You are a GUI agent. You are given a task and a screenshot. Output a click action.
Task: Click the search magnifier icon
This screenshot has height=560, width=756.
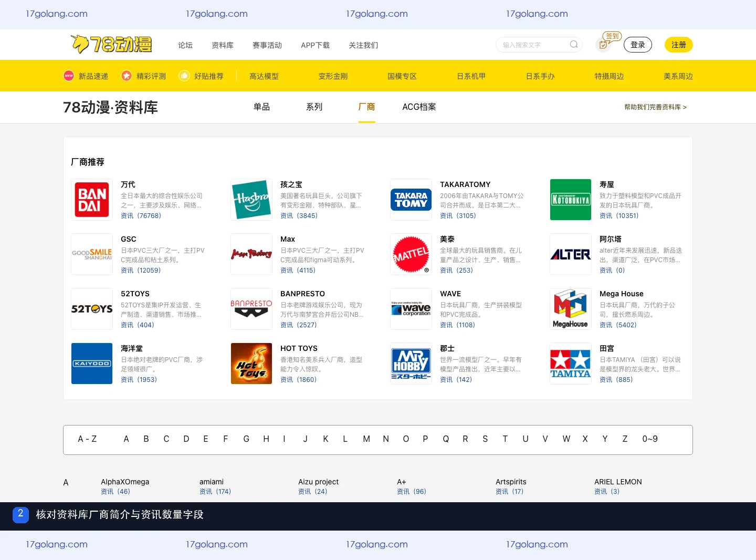[574, 45]
